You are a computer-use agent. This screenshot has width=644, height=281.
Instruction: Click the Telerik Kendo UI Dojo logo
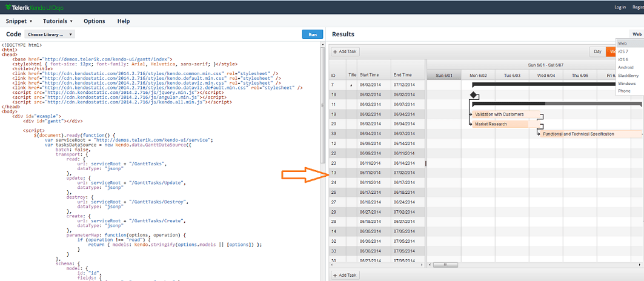tap(35, 7)
